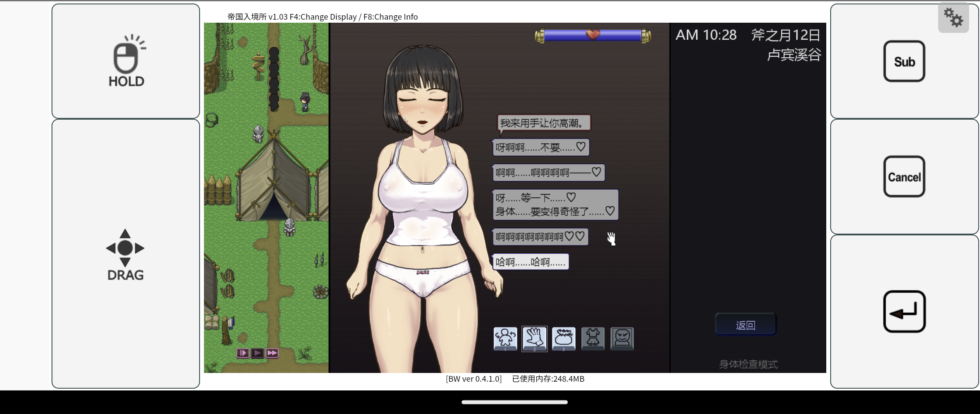This screenshot has height=414, width=980.
Task: Click the step-forward playback icon
Action: (243, 353)
